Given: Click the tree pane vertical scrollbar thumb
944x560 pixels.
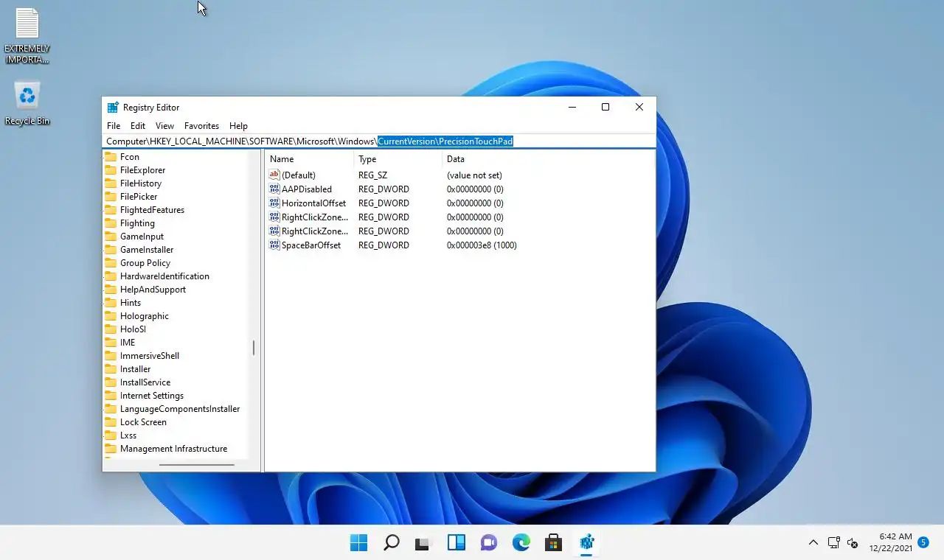Looking at the screenshot, I should coord(254,348).
